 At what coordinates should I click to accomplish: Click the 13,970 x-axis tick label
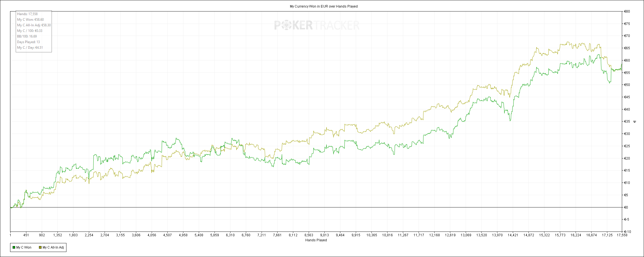(x=497, y=235)
